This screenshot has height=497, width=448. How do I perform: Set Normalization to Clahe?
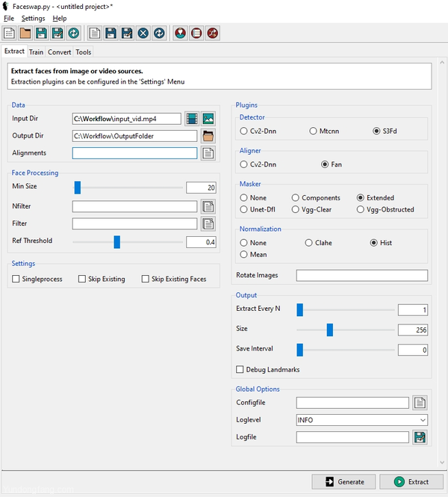point(319,243)
